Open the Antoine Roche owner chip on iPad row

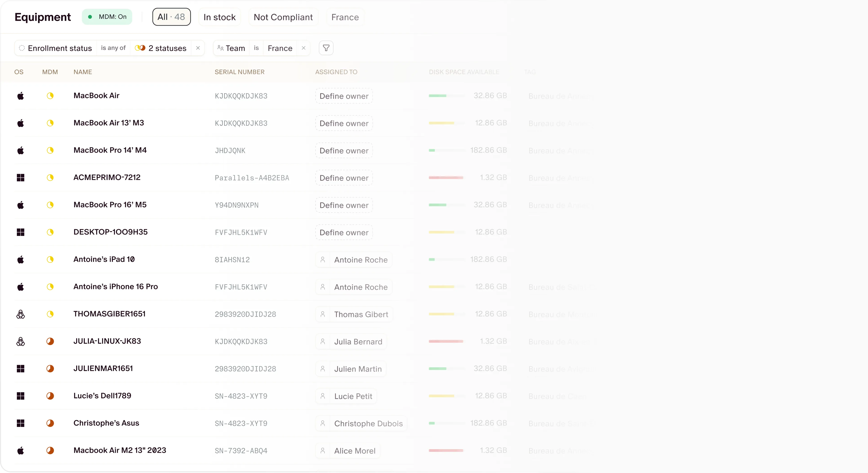[x=354, y=260]
